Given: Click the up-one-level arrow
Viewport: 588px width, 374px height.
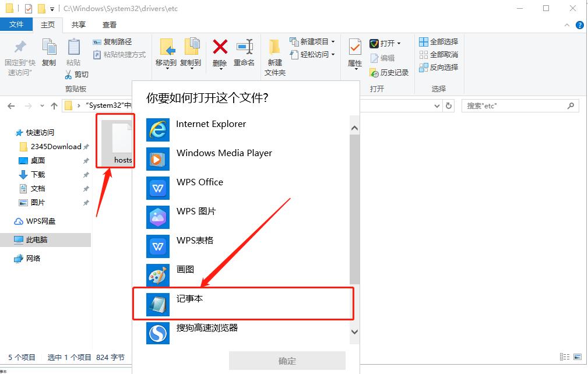Looking at the screenshot, I should coord(54,106).
